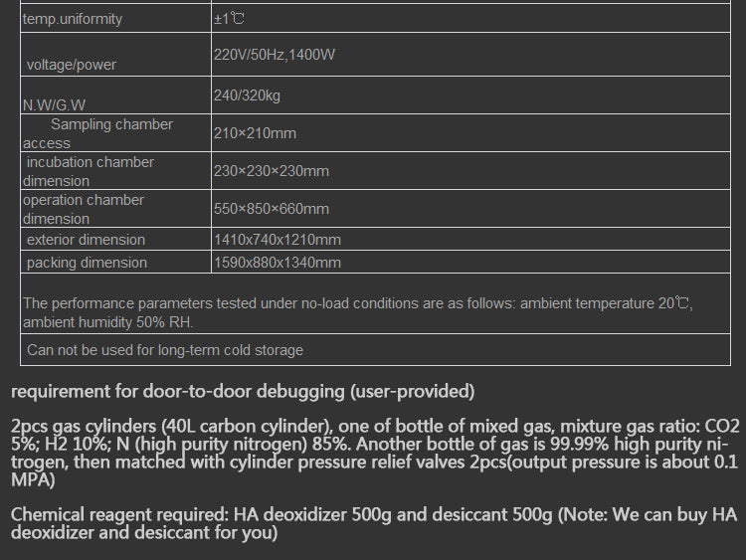
Task: Select the 230×230×230mm value
Action: click(272, 171)
